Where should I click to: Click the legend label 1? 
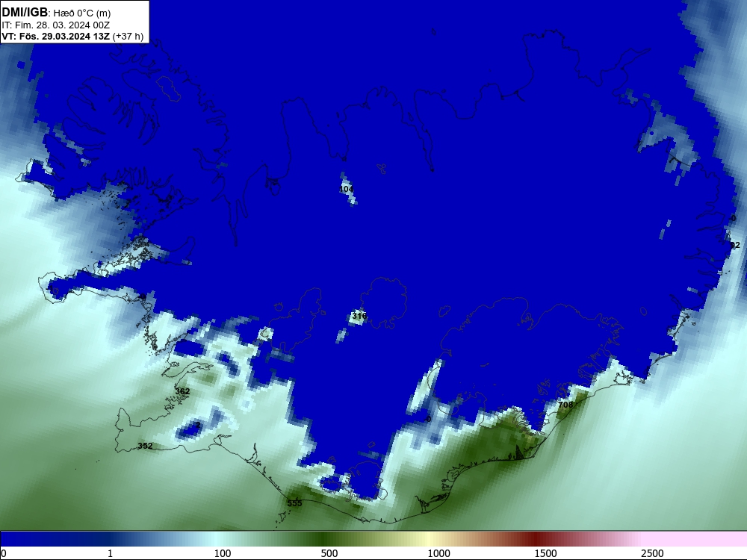[x=110, y=553]
